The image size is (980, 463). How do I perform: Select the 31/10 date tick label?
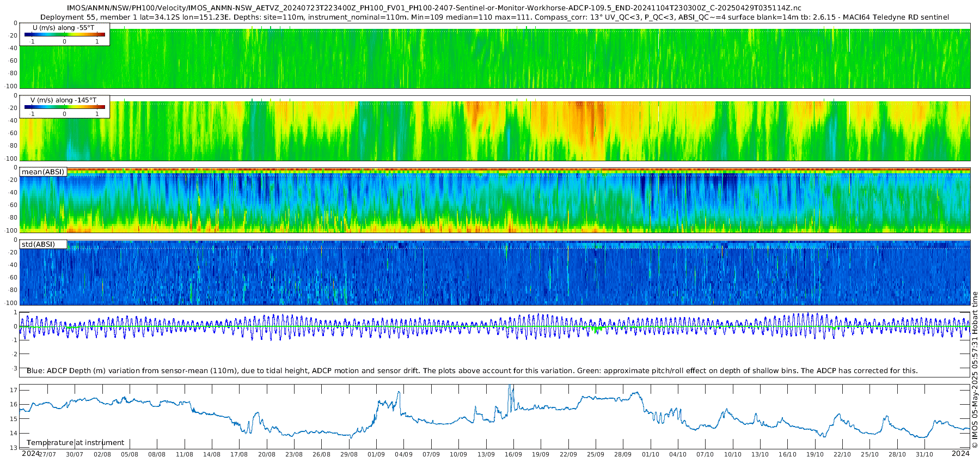pos(924,454)
